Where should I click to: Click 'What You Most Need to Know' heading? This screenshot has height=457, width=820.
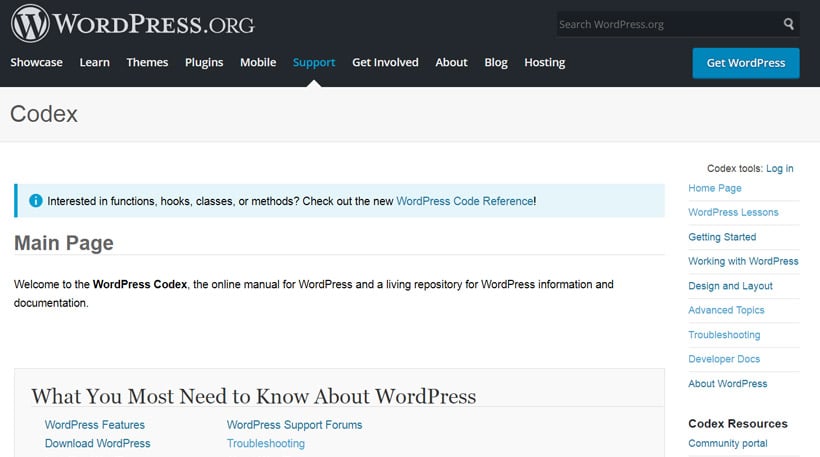point(254,396)
